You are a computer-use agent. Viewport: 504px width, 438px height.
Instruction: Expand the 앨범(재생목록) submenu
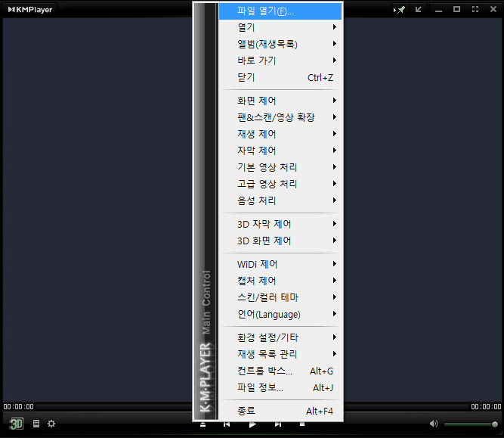[x=280, y=44]
